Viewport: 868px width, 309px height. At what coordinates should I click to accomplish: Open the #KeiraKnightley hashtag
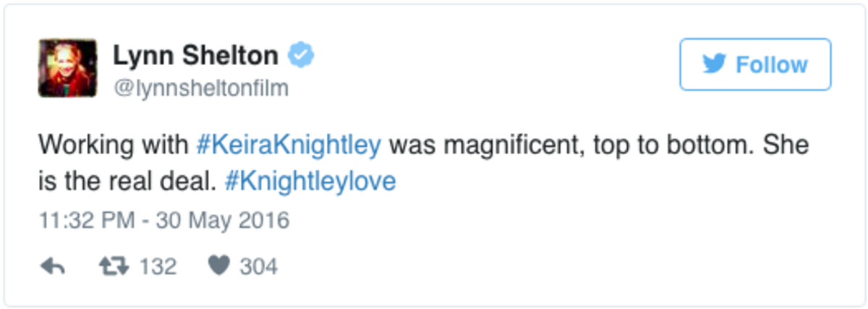click(x=289, y=145)
